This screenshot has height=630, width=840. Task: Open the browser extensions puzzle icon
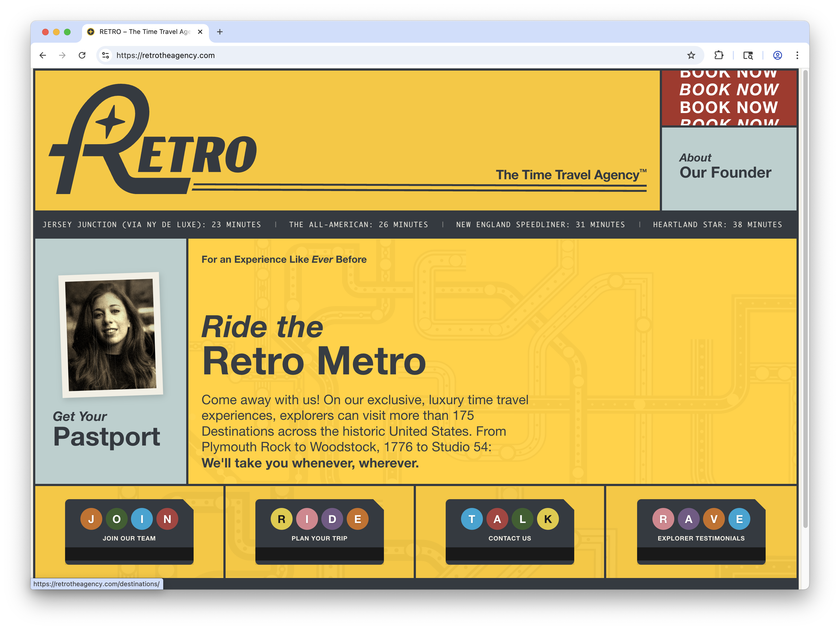point(719,56)
